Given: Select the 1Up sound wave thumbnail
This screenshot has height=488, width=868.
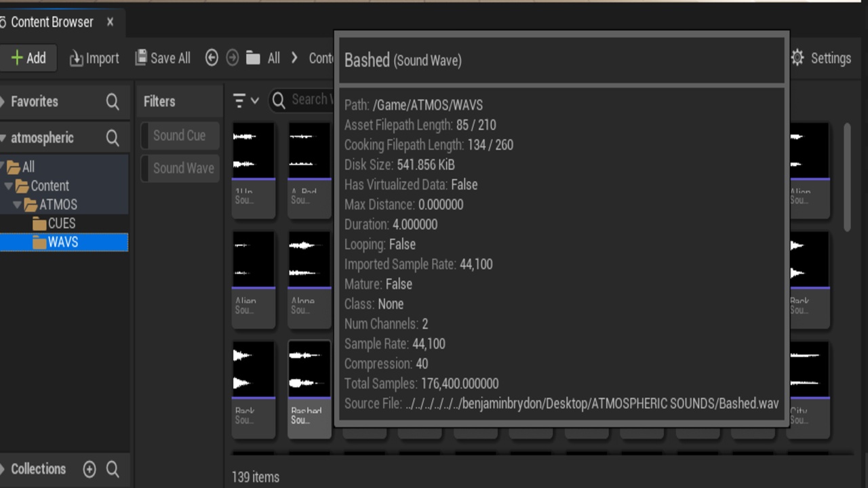Looking at the screenshot, I should pos(254,170).
